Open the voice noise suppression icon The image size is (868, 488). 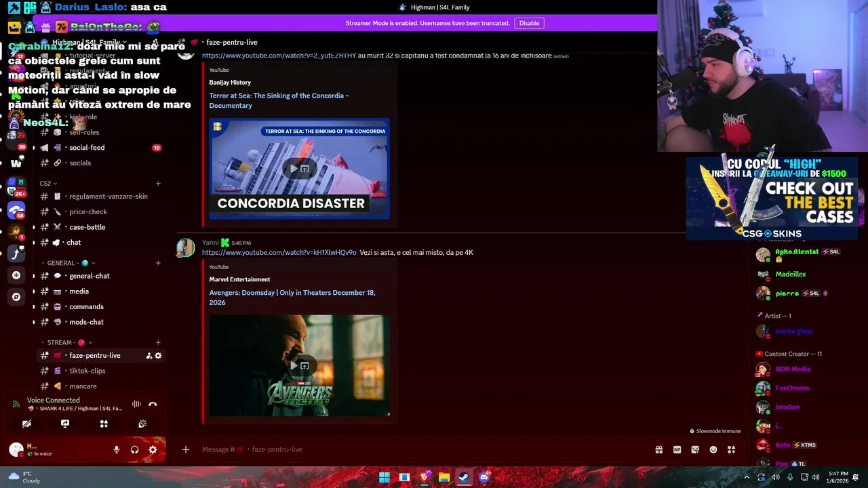click(136, 404)
